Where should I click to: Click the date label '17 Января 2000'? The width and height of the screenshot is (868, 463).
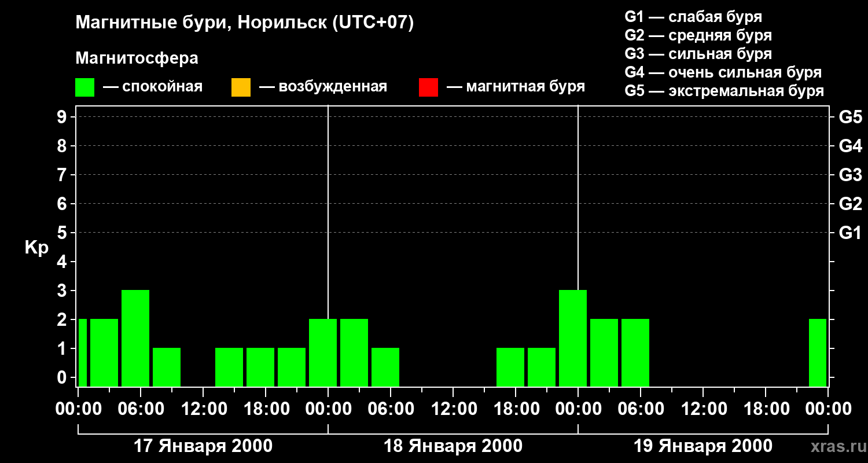[203, 446]
